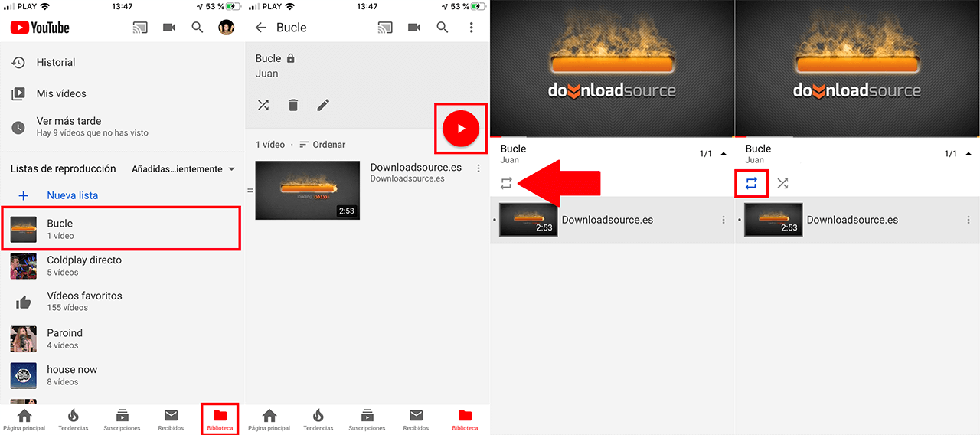Open video options dots on playlist page
The width and height of the screenshot is (980, 435).
point(479,168)
